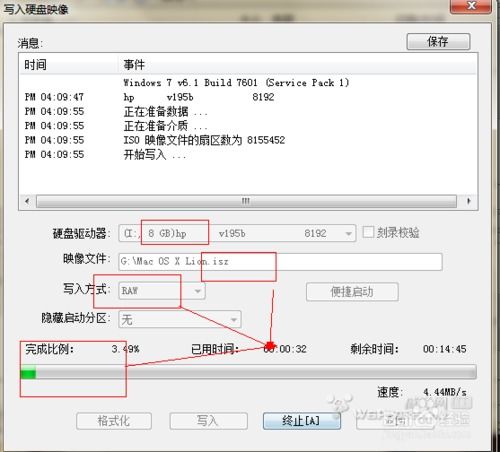Click the horizontal scrollbar thumb in the message list

click(246, 201)
